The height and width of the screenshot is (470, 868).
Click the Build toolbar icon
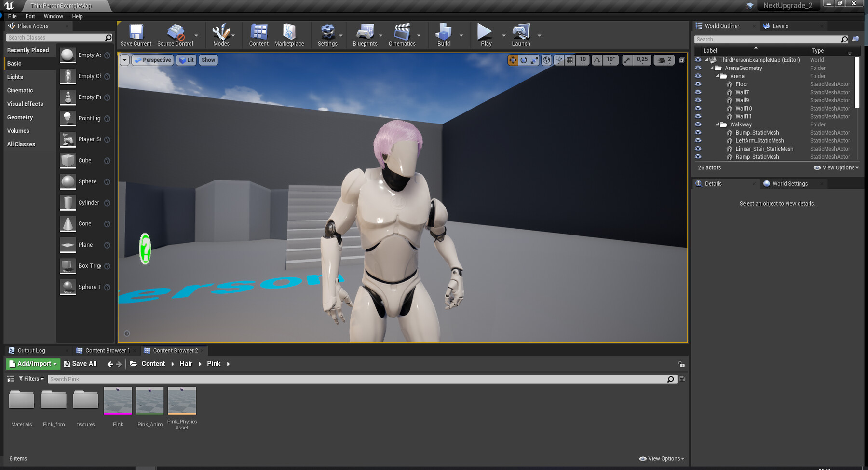tap(444, 35)
